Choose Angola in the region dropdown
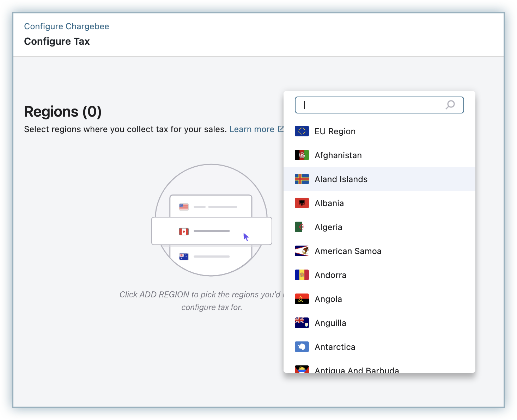Viewport: 517px width, 420px height. coord(328,299)
